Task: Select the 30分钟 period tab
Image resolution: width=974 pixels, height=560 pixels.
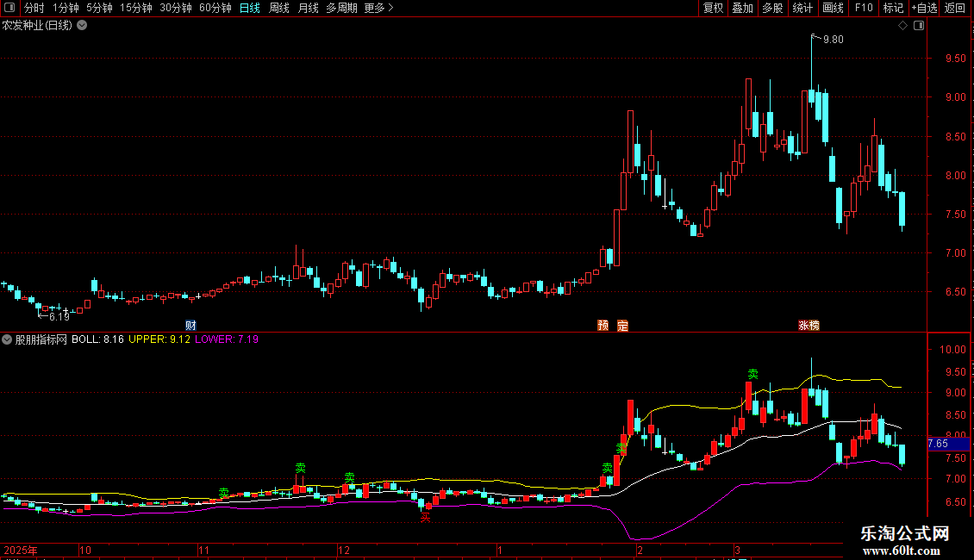Action: (176, 8)
